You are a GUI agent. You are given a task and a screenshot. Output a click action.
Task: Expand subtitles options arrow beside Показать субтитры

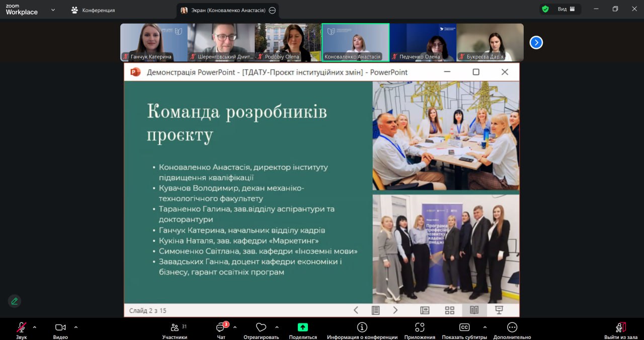click(x=485, y=327)
